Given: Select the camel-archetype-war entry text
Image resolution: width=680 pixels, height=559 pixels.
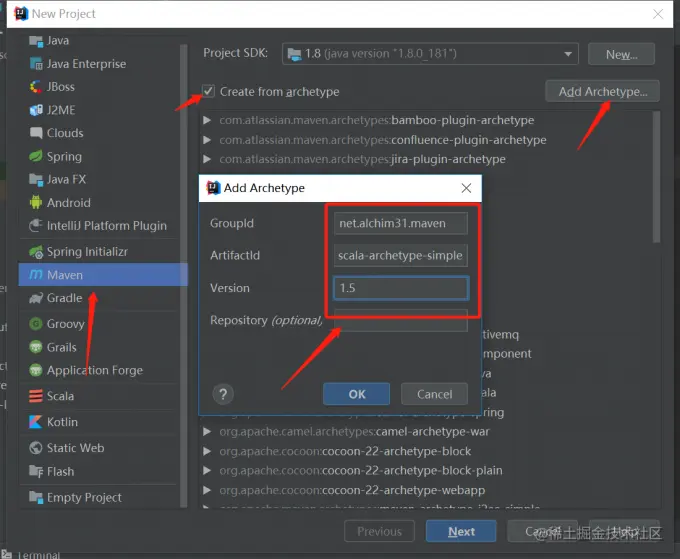Looking at the screenshot, I should pyautogui.click(x=354, y=432).
